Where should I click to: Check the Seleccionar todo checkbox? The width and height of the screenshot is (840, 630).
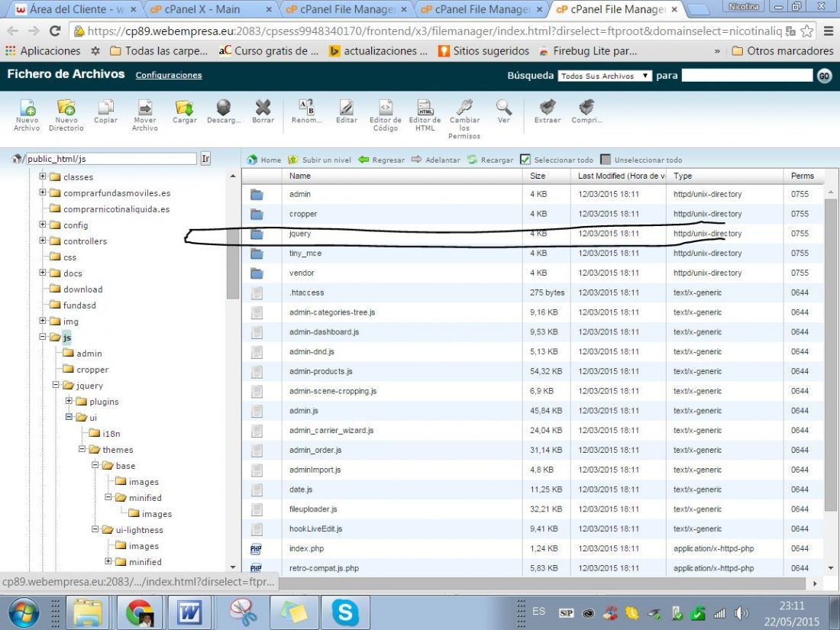[x=525, y=160]
